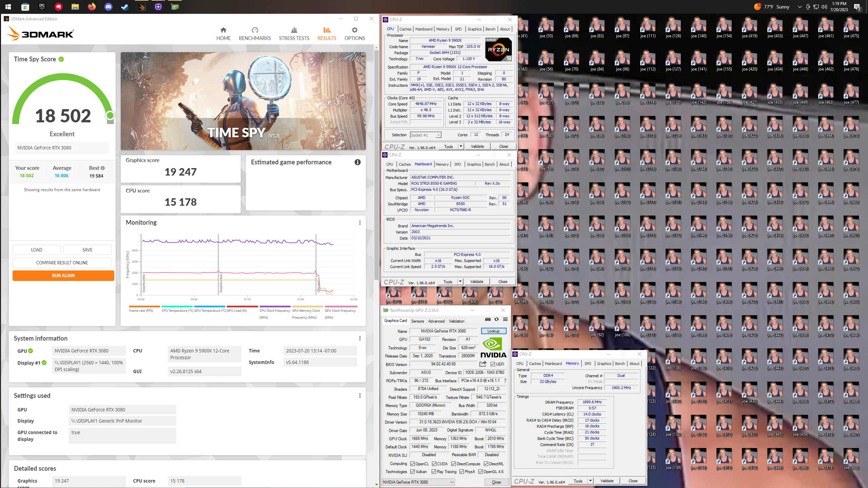This screenshot has width=868, height=488.
Task: Switch to Advanced tab in GPU-Z
Action: (x=436, y=321)
